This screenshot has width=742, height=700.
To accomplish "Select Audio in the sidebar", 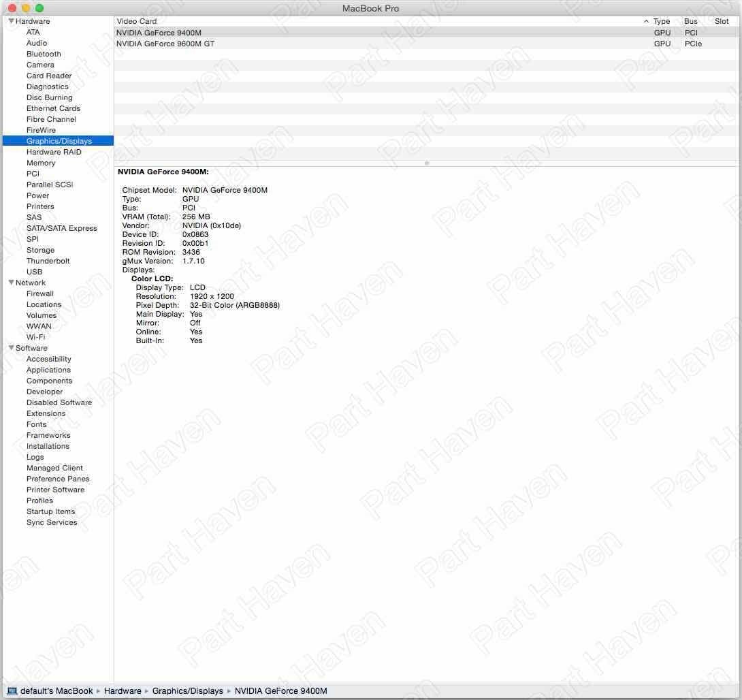I will 37,43.
